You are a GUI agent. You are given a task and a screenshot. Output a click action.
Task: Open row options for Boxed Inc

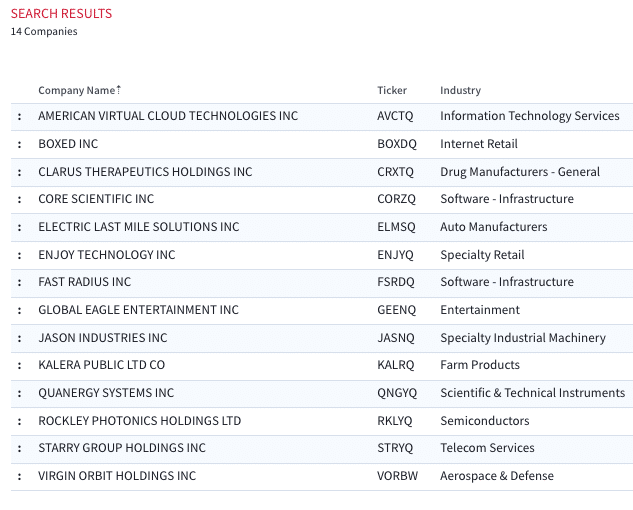[19, 144]
